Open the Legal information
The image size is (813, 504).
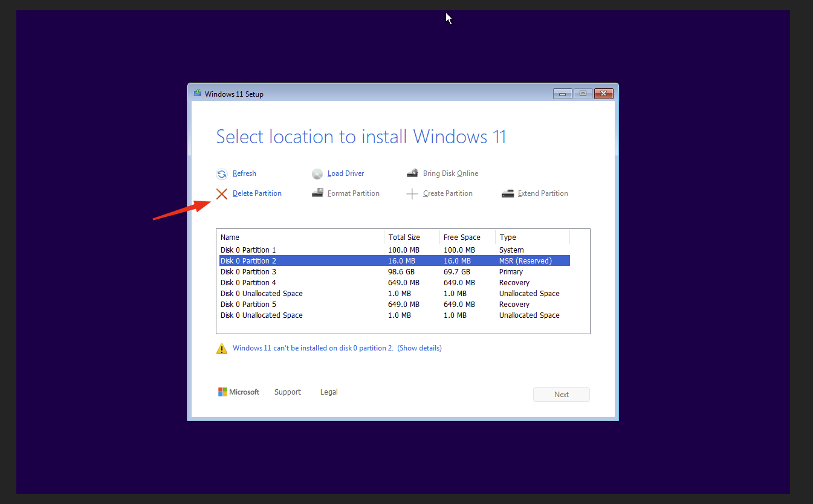(x=328, y=392)
